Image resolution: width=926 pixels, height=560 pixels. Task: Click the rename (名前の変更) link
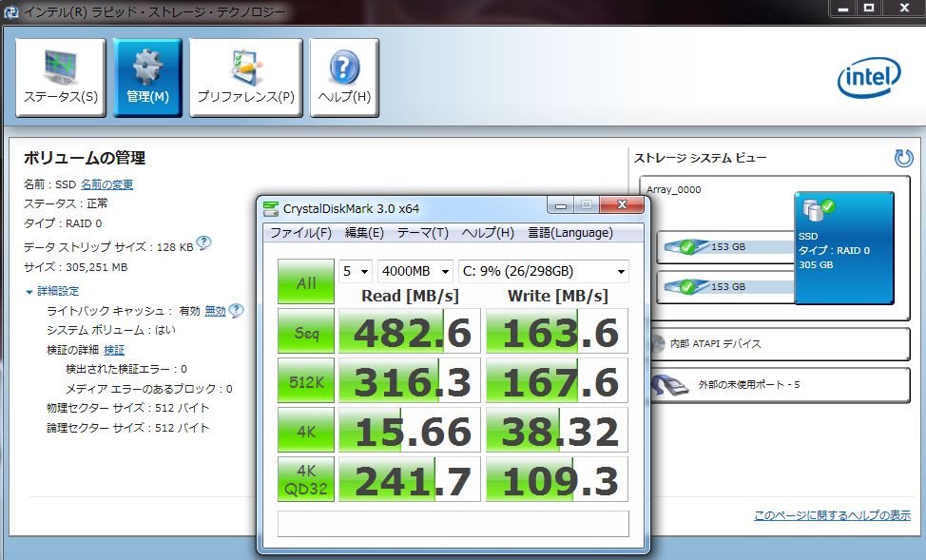[106, 184]
